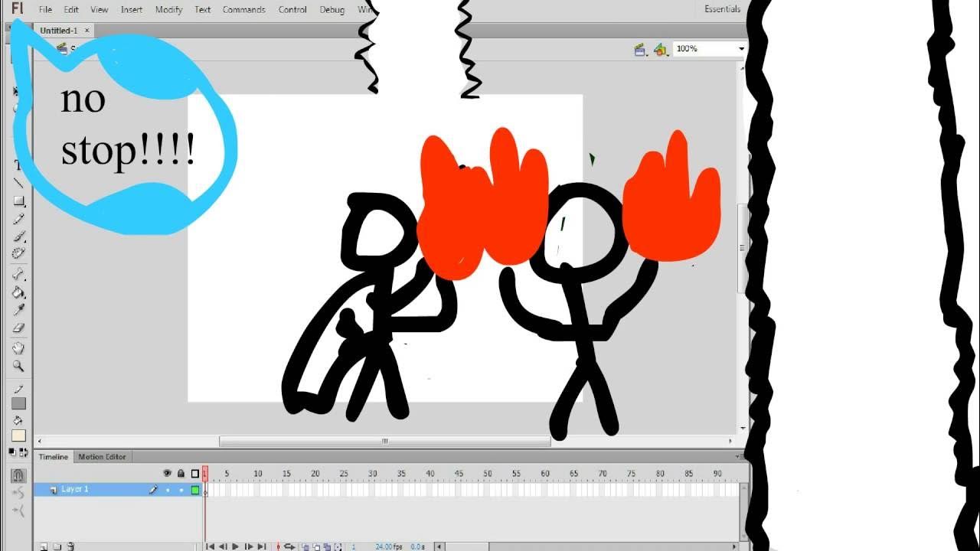Select the Eraser tool
Screen dimensions: 980x551
[x=18, y=328]
